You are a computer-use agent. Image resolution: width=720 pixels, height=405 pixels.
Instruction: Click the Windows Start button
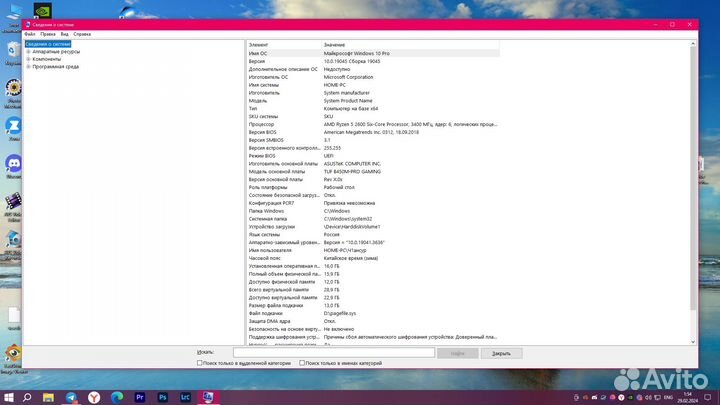(7, 397)
